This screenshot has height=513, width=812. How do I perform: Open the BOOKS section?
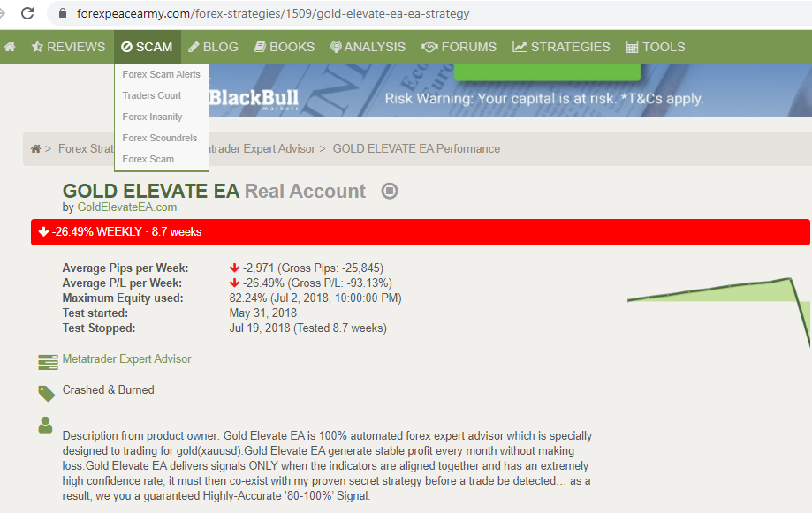point(285,47)
